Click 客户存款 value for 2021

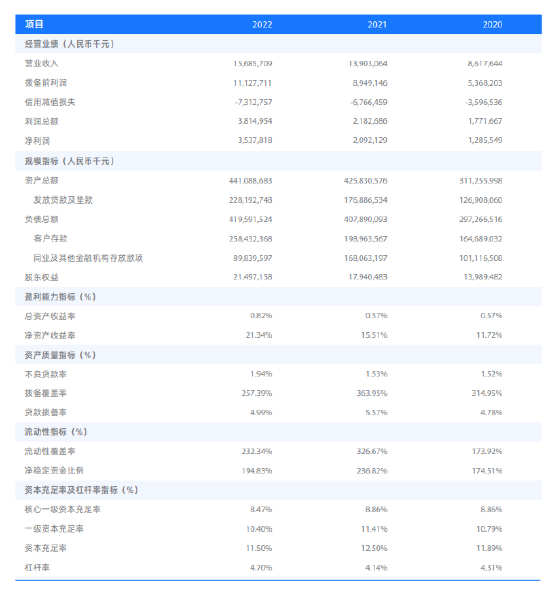coord(366,239)
